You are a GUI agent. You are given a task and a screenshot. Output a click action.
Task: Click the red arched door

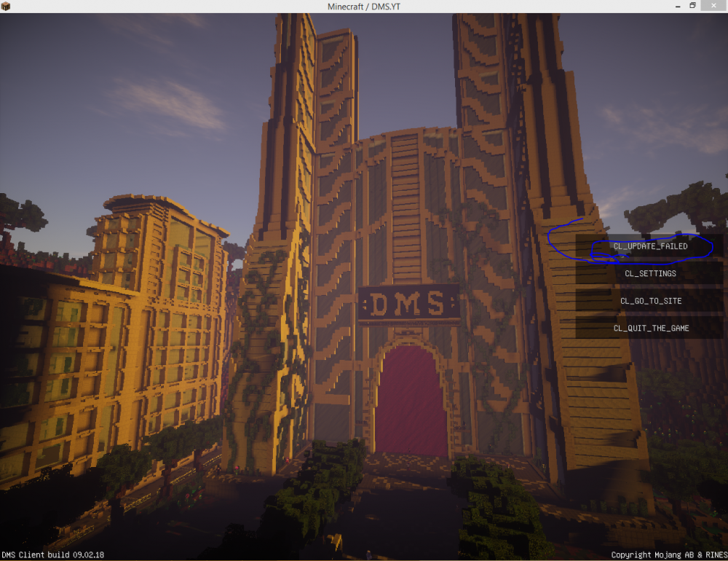pyautogui.click(x=411, y=401)
